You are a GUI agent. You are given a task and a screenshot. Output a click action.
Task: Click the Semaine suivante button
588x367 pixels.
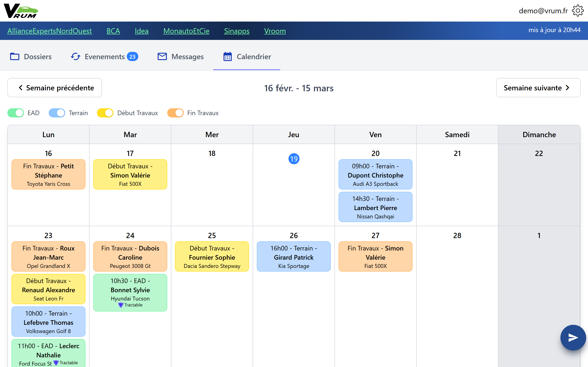[538, 88]
